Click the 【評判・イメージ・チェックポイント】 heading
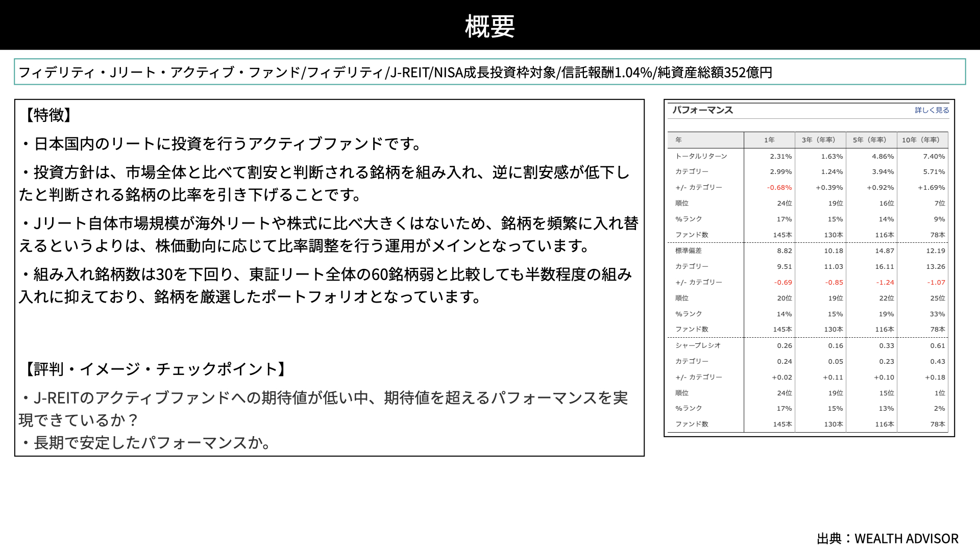The image size is (980, 551). (x=155, y=369)
